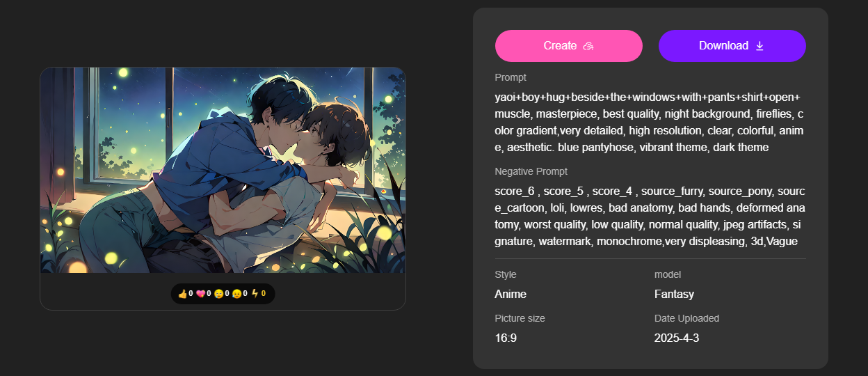This screenshot has height=376, width=868.
Task: React with the sparkling pink heart
Action: [x=202, y=294]
